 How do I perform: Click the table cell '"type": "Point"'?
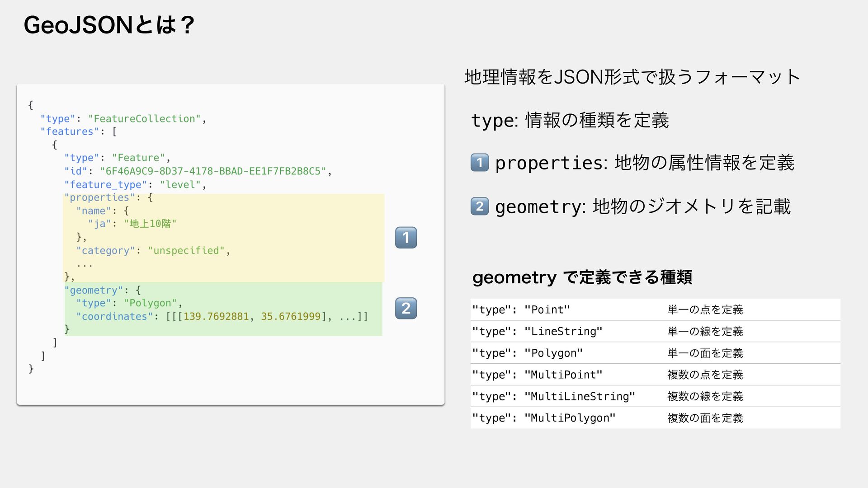pyautogui.click(x=521, y=310)
